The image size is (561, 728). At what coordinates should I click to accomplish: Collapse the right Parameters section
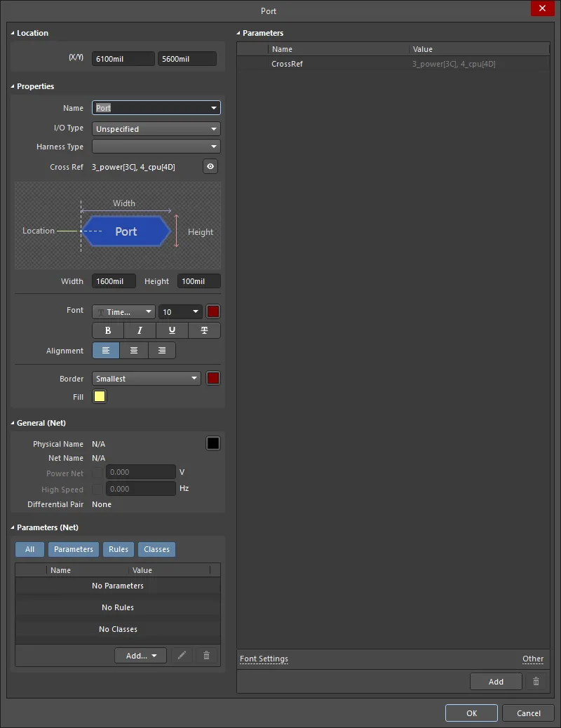(x=238, y=34)
